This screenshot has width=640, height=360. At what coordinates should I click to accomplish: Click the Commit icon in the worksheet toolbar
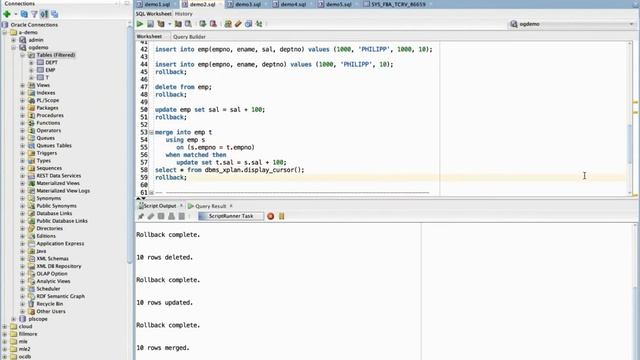[202, 24]
